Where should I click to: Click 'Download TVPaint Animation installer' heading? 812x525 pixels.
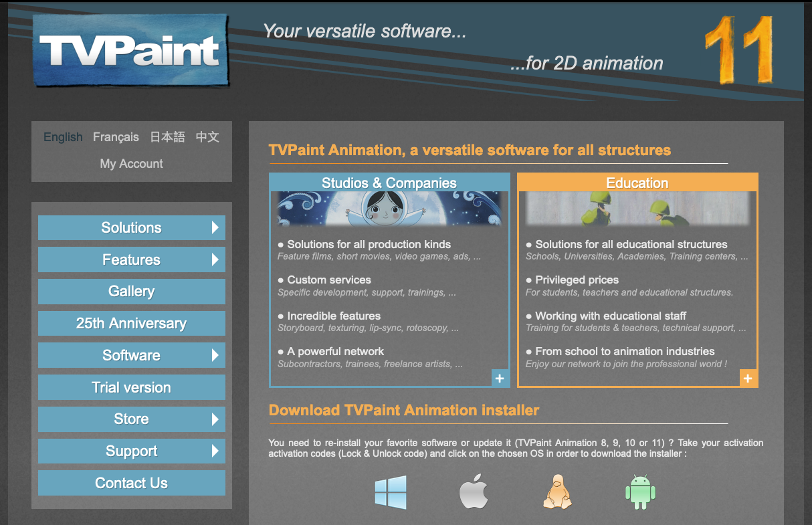point(404,410)
